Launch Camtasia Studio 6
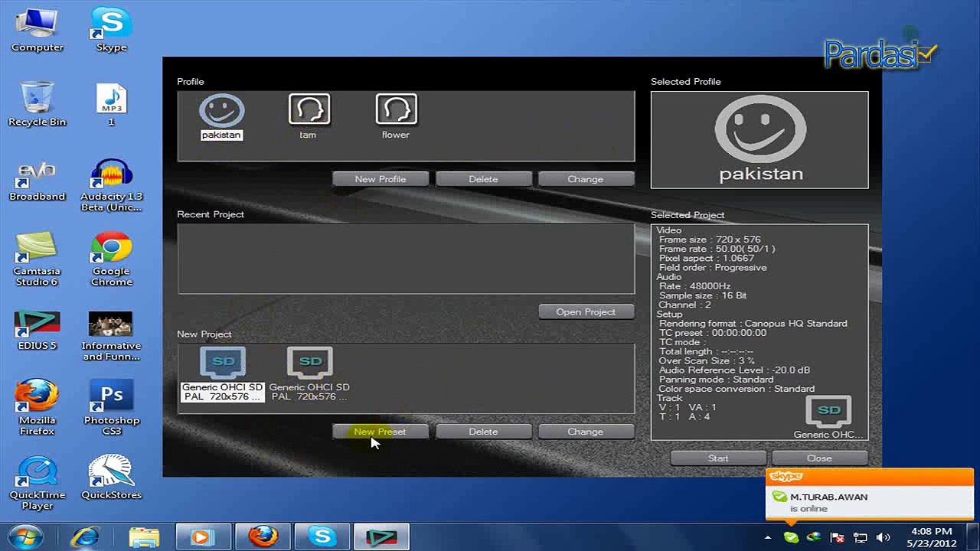Image resolution: width=980 pixels, height=551 pixels. pyautogui.click(x=38, y=260)
